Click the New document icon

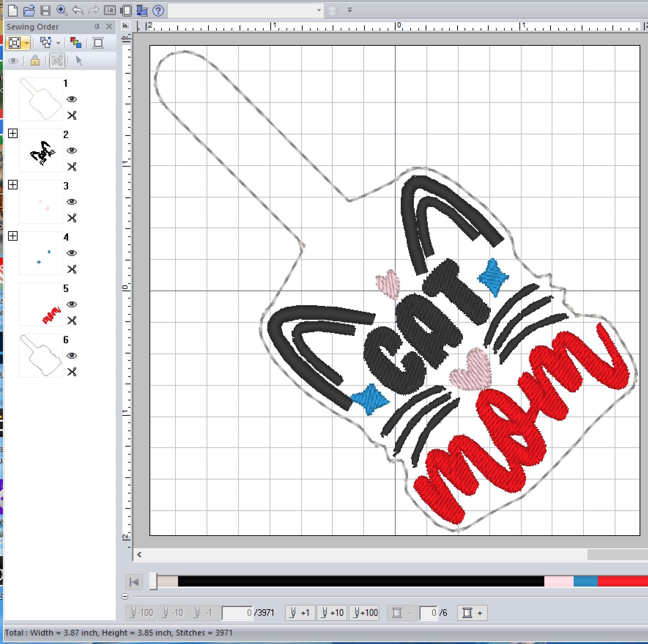(x=13, y=11)
